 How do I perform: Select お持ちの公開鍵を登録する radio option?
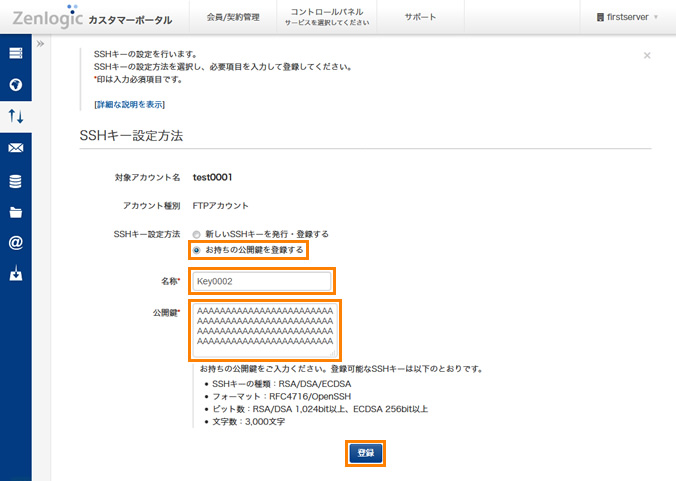(x=197, y=250)
